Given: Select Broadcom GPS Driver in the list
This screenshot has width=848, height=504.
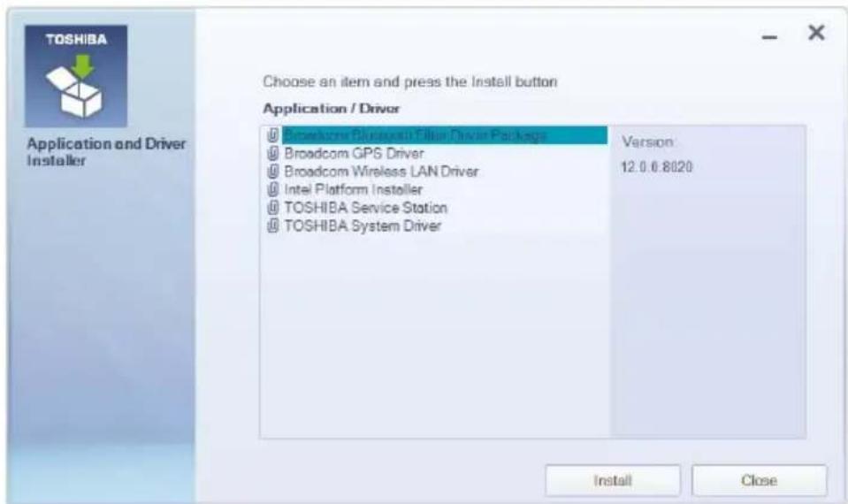Looking at the screenshot, I should pyautogui.click(x=354, y=154).
